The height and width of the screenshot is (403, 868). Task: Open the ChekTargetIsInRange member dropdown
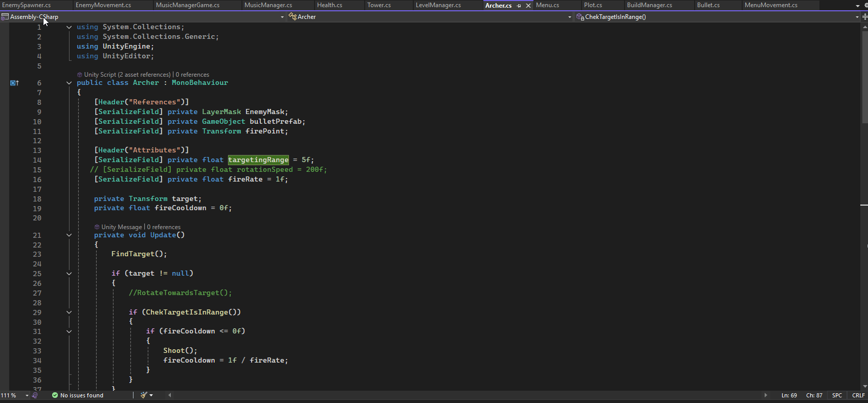857,17
